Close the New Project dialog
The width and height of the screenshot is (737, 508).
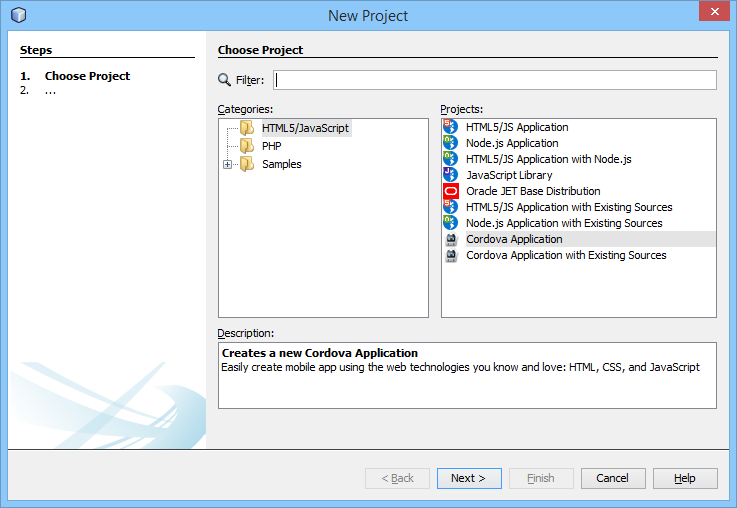(x=713, y=14)
